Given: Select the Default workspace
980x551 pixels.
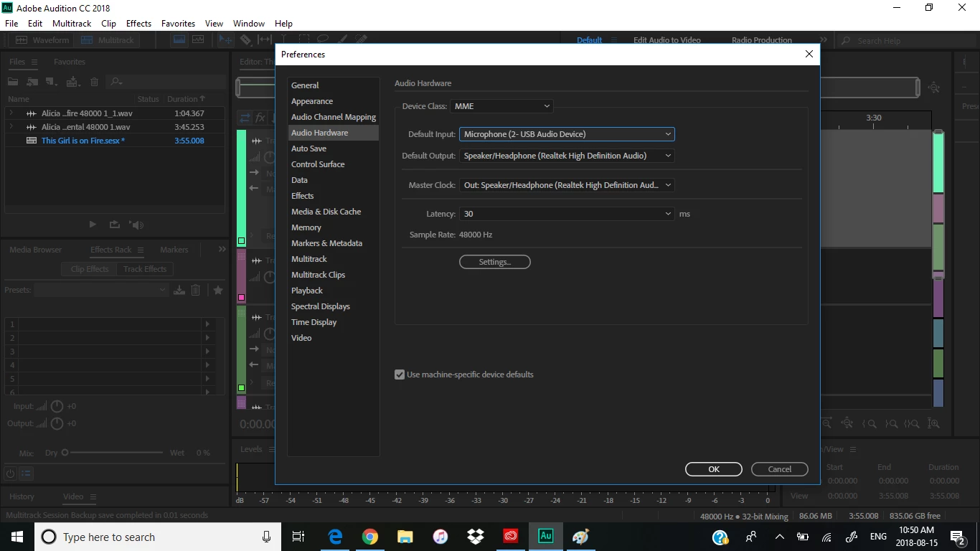Looking at the screenshot, I should click(590, 40).
